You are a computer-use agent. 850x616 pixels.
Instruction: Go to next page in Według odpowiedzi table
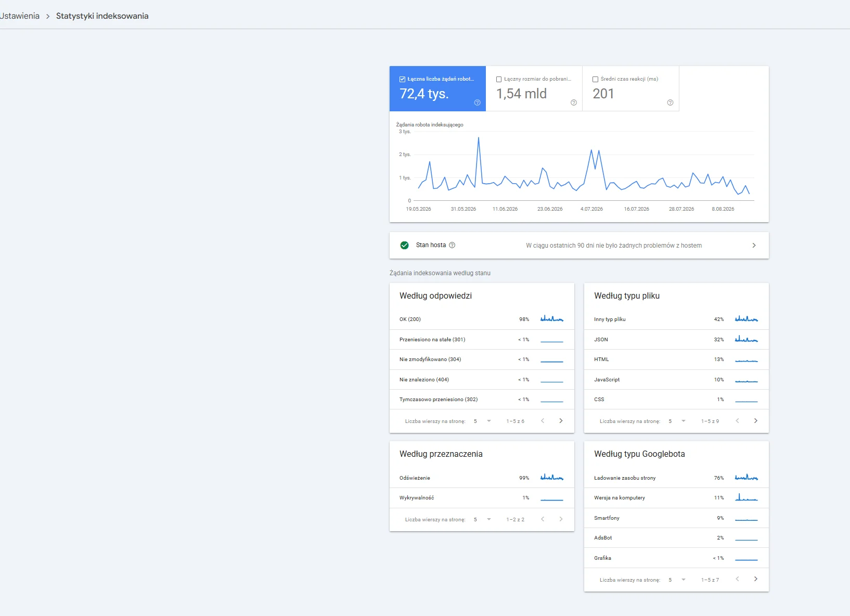pyautogui.click(x=561, y=421)
